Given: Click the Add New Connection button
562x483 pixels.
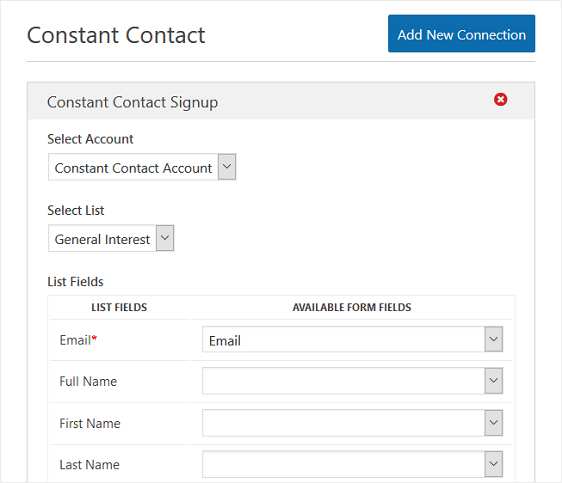Looking at the screenshot, I should coord(461,34).
